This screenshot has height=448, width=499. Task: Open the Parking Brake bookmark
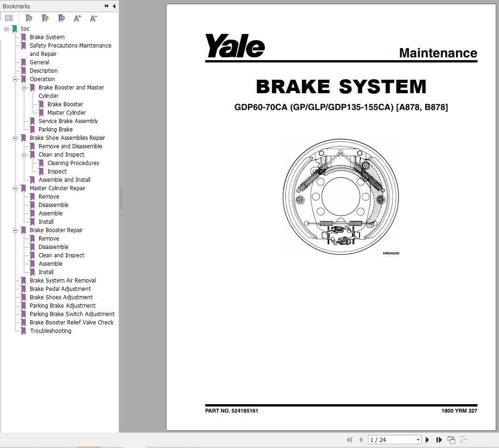click(55, 130)
